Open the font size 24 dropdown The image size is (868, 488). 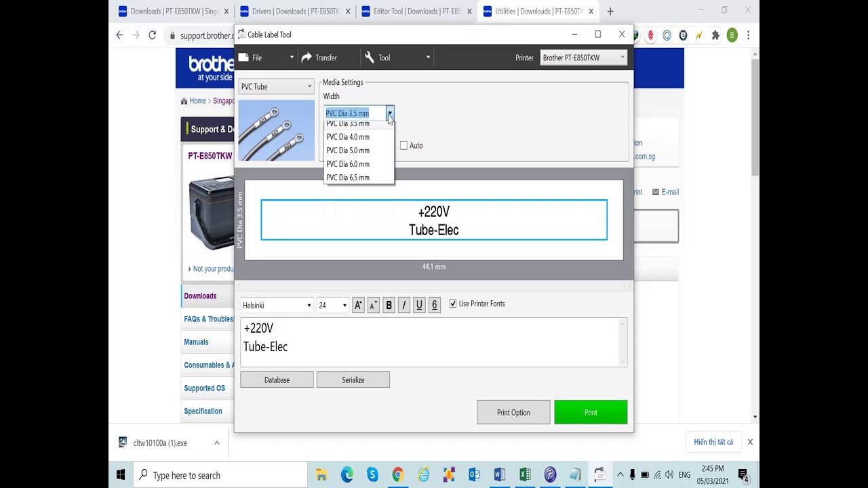[333, 306]
